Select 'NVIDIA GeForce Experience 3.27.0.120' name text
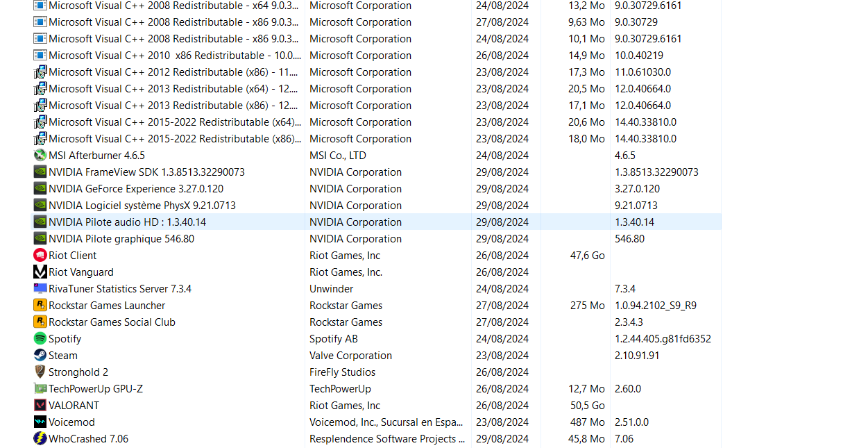 pos(136,189)
